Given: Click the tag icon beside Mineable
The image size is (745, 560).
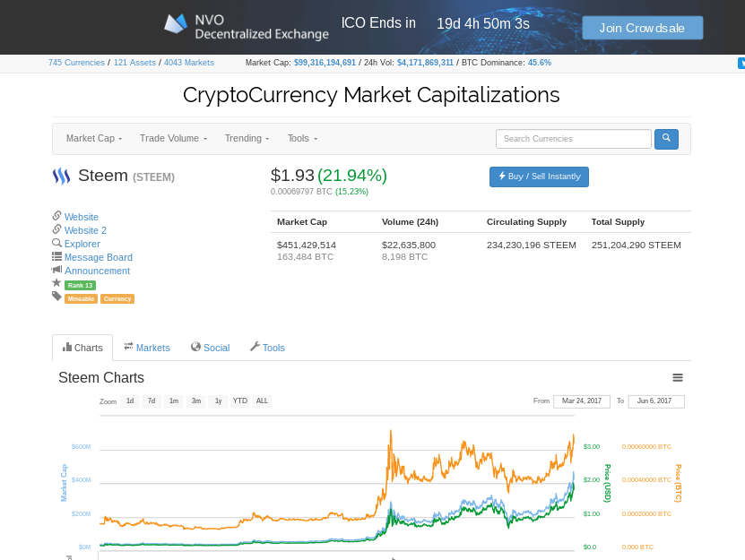Looking at the screenshot, I should [x=57, y=297].
